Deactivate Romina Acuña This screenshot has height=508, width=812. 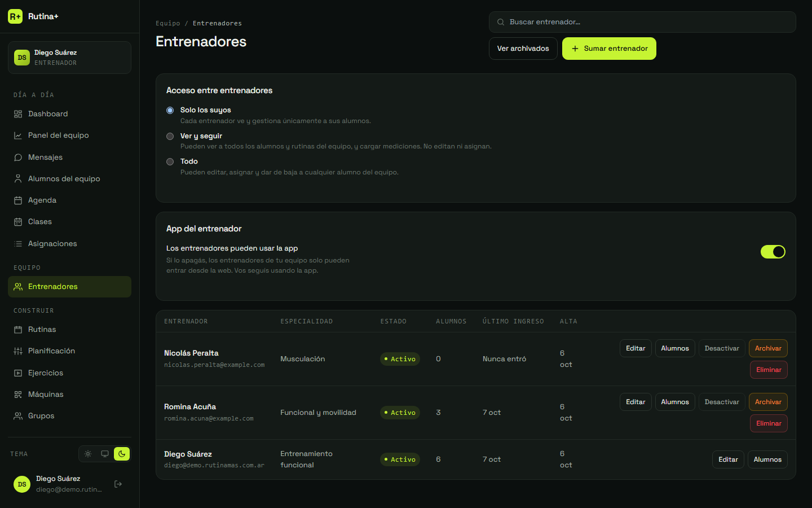[x=722, y=402]
